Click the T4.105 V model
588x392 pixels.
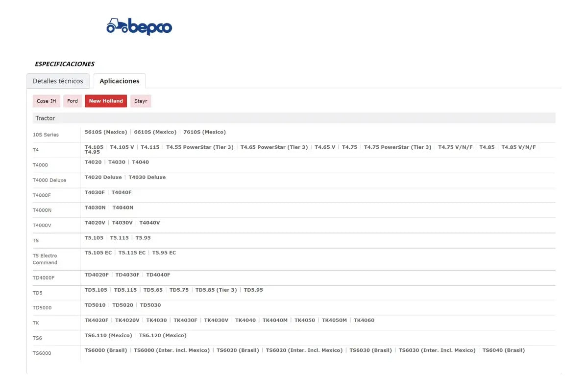point(122,147)
